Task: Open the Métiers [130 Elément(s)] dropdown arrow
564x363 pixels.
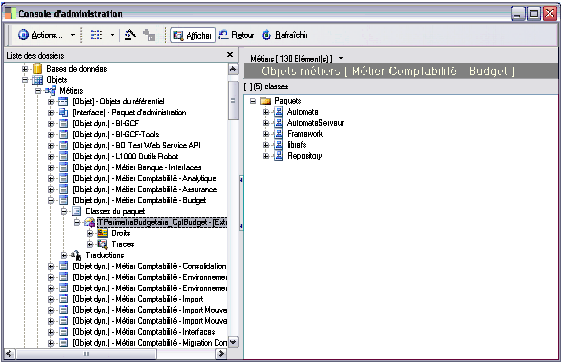Action: tap(341, 58)
